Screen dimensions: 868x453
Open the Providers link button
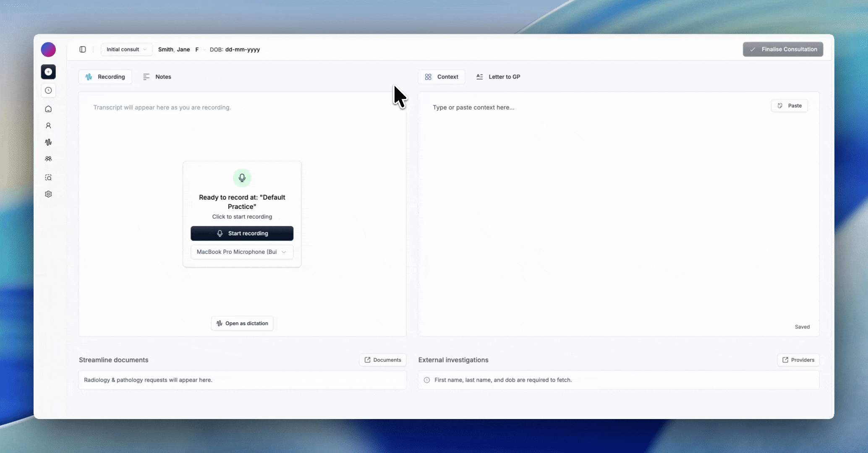tap(798, 360)
